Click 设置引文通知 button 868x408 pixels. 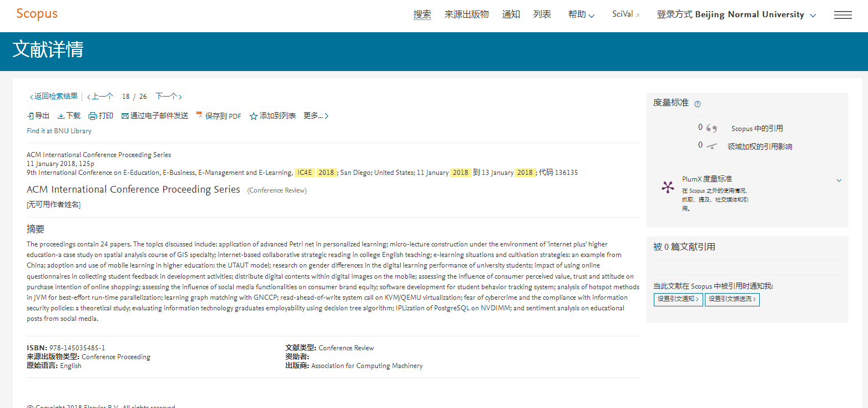[x=678, y=299]
